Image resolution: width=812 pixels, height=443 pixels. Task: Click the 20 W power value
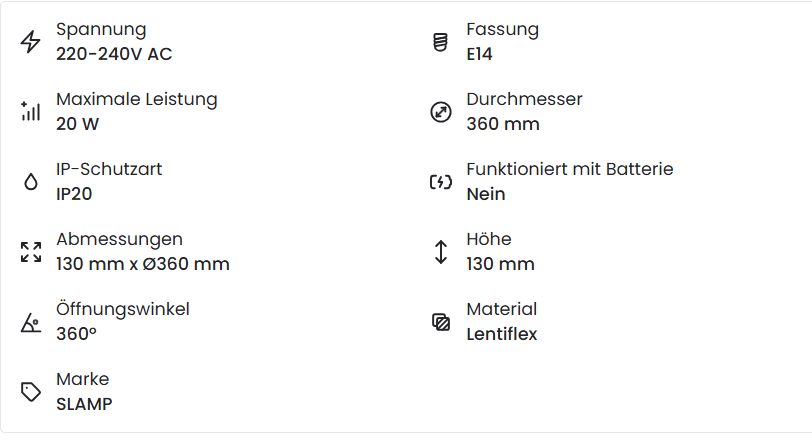pyautogui.click(x=77, y=124)
